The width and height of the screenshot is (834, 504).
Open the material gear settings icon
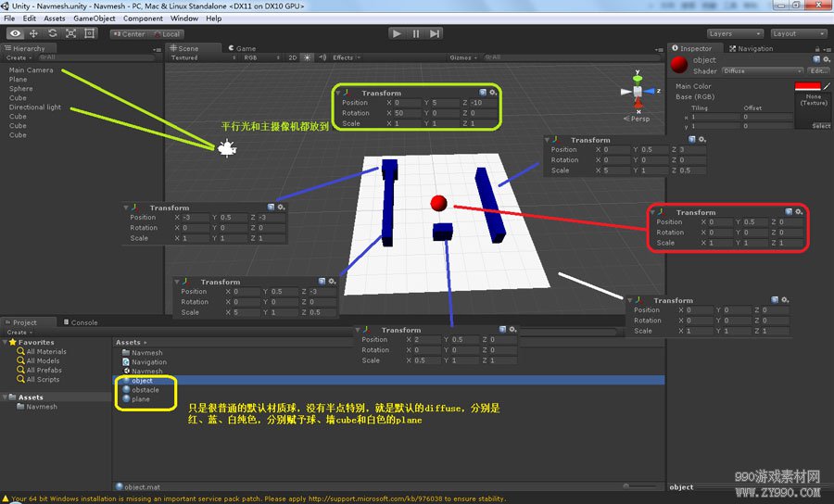click(x=826, y=59)
